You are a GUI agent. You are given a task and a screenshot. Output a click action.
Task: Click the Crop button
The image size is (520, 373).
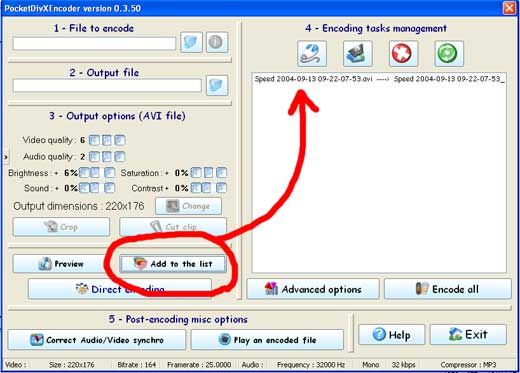click(61, 227)
